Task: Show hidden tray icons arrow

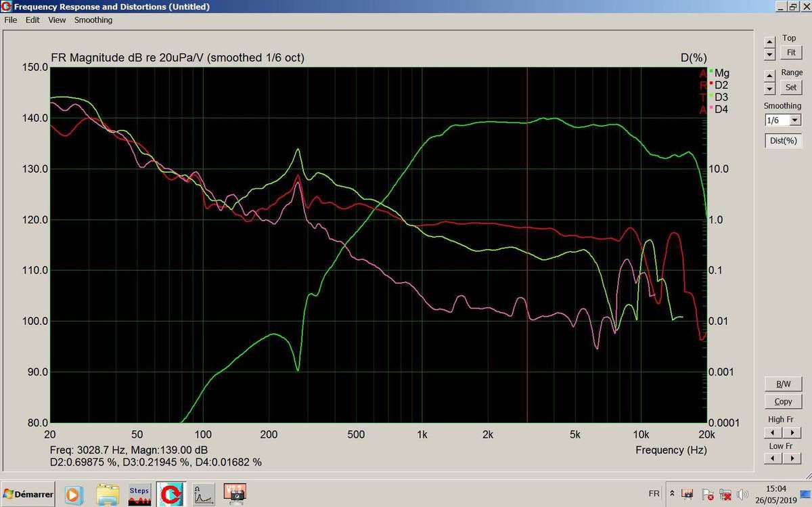Action: (x=672, y=494)
